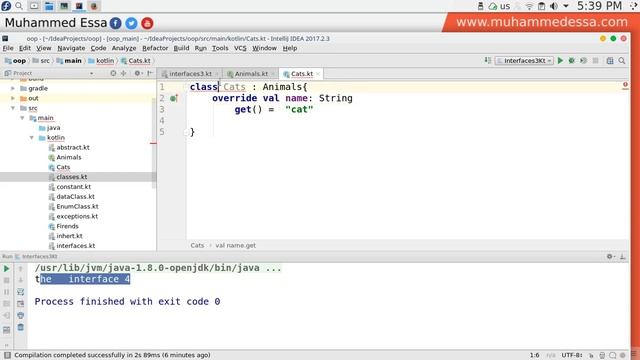
Task: Switch to interfaces3.kt tab
Action: (190, 74)
